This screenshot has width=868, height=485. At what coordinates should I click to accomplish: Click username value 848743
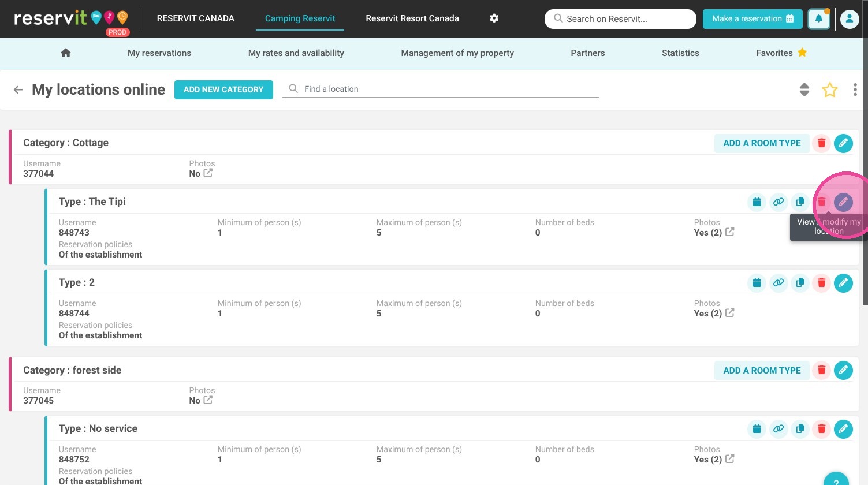pyautogui.click(x=74, y=233)
